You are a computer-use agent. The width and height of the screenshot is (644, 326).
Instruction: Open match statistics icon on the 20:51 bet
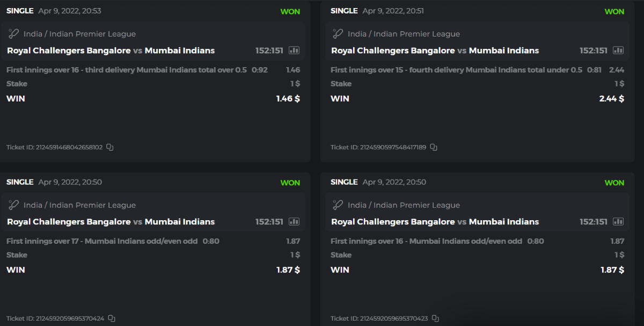[618, 50]
